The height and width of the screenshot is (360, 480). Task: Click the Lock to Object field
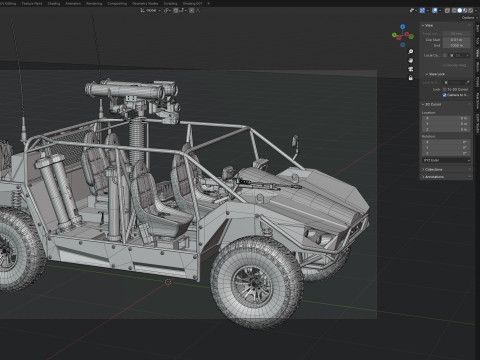[x=457, y=82]
